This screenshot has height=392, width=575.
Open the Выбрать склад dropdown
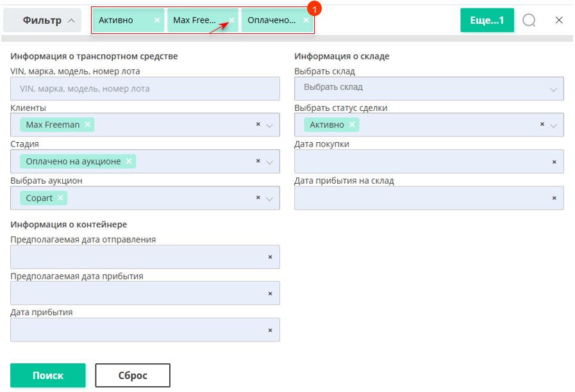coord(429,88)
